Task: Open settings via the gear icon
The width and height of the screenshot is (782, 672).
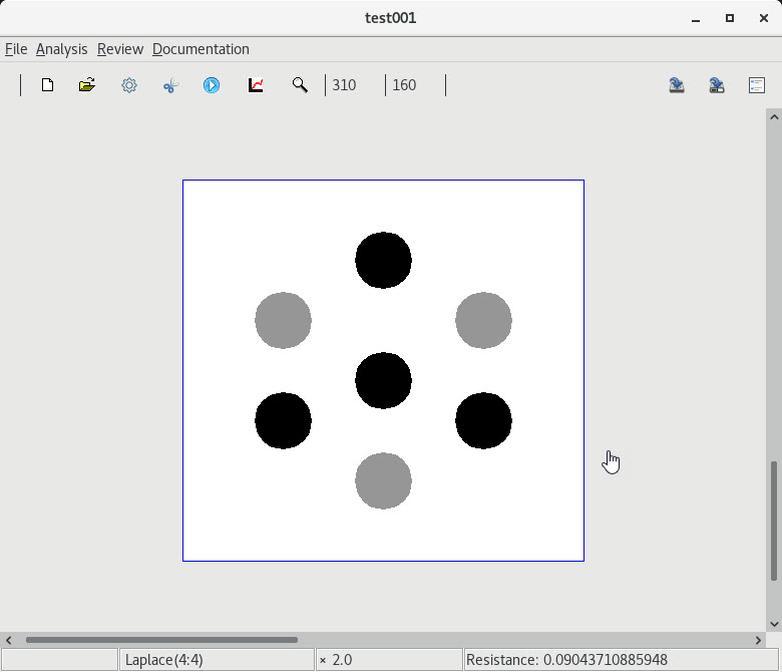Action: [129, 85]
